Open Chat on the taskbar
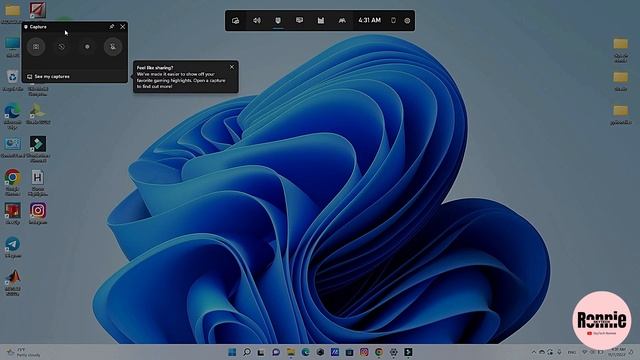The width and height of the screenshot is (640, 360). tap(276, 352)
